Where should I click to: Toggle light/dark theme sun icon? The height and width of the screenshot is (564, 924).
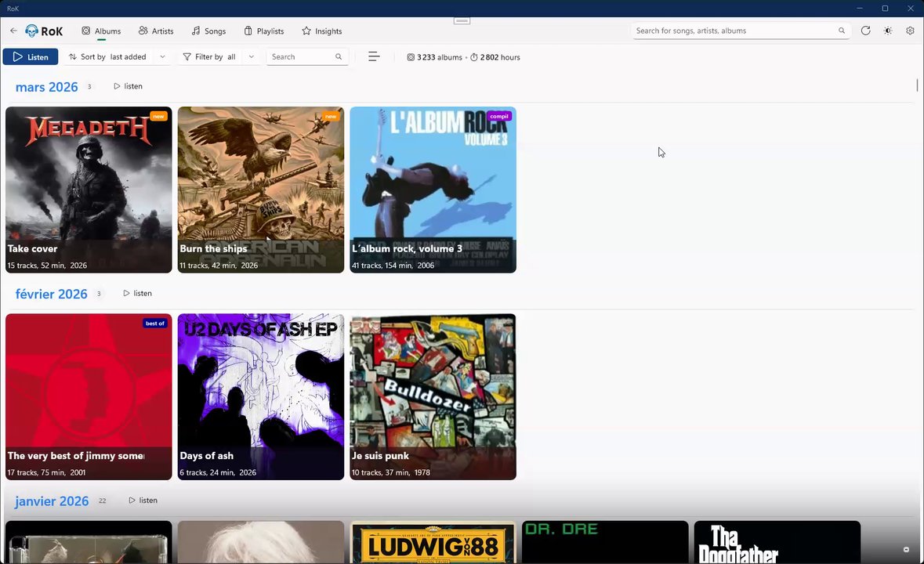888,31
